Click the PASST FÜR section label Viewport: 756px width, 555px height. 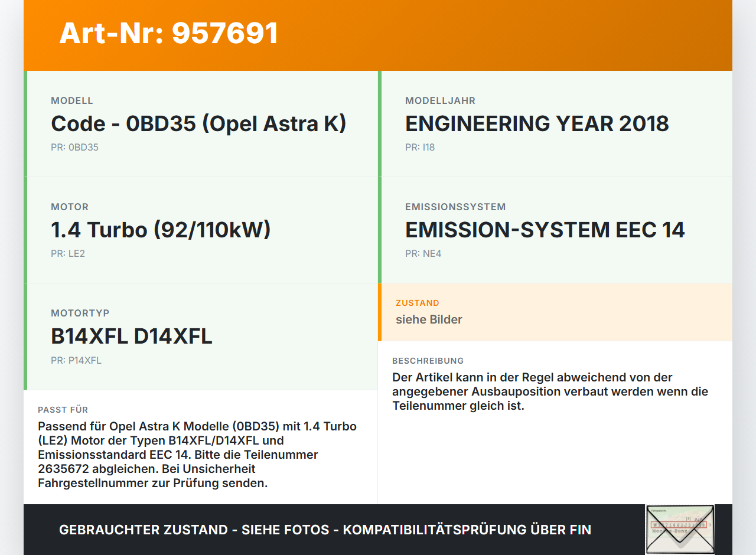click(x=63, y=410)
